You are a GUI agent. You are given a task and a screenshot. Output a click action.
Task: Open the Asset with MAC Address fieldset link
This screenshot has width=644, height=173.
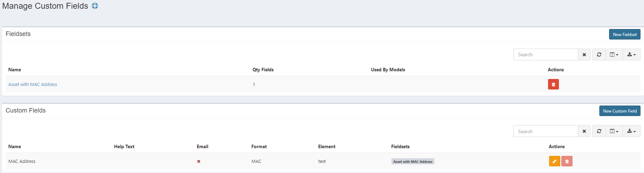pos(33,85)
